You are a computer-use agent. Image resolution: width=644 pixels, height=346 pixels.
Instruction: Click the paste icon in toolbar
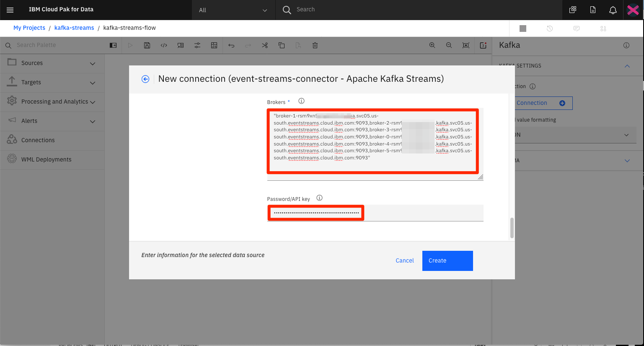(298, 45)
